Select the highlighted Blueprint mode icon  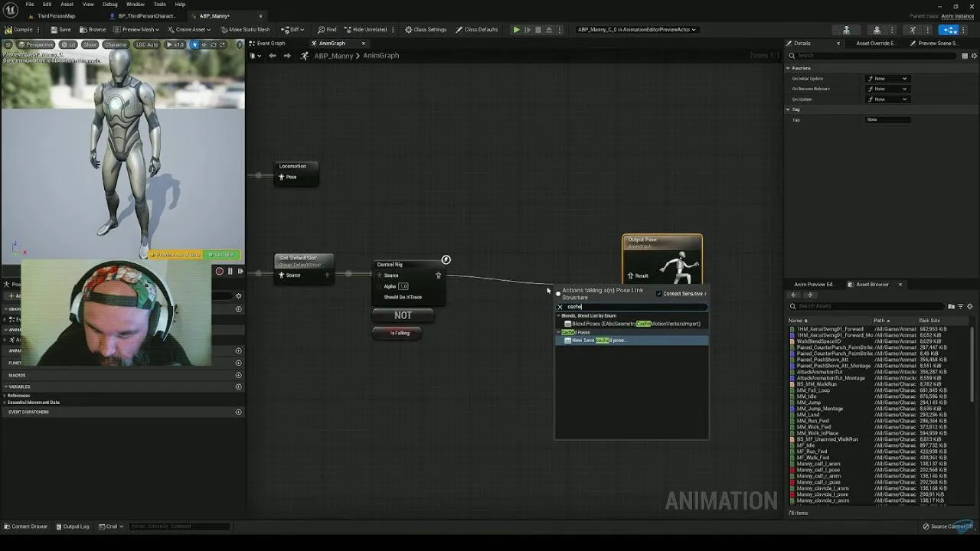coord(949,30)
